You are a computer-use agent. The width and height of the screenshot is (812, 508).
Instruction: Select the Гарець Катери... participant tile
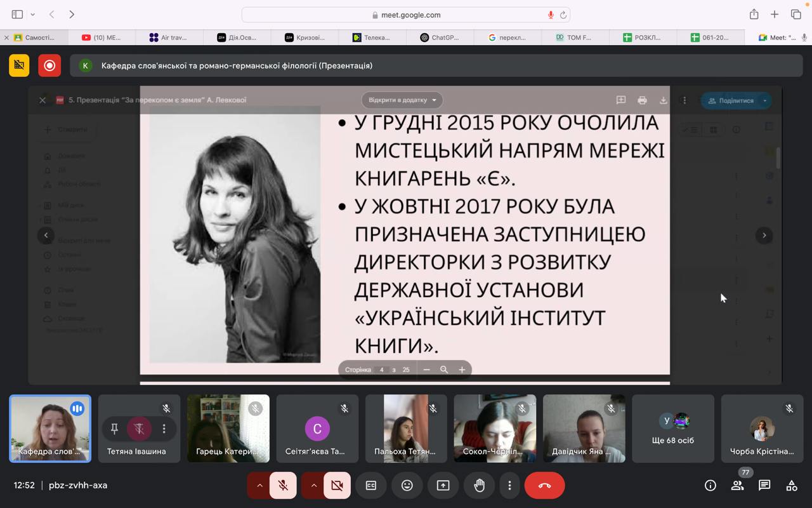(228, 429)
